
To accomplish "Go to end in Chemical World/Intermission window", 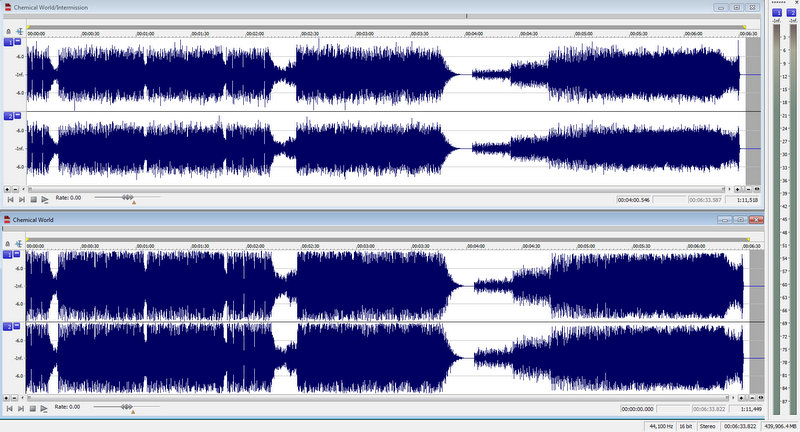I will [21, 199].
